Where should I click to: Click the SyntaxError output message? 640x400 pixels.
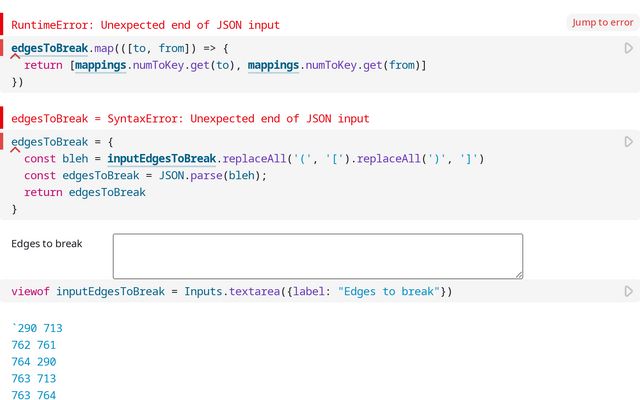point(190,118)
